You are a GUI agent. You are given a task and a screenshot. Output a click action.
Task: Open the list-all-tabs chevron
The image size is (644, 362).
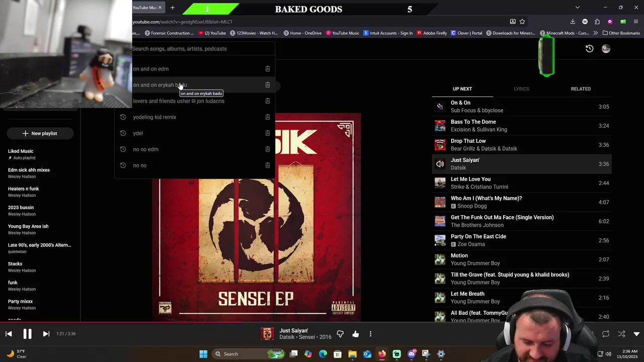[x=578, y=8]
